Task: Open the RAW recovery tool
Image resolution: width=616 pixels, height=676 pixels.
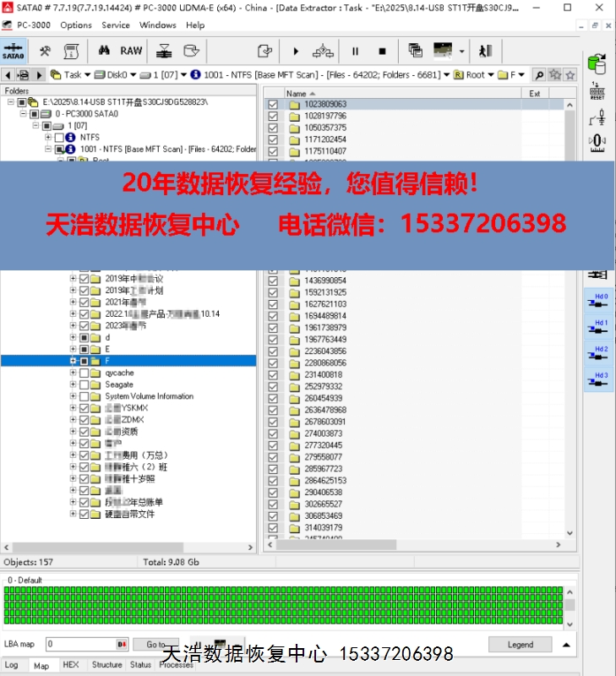Action: tap(131, 51)
